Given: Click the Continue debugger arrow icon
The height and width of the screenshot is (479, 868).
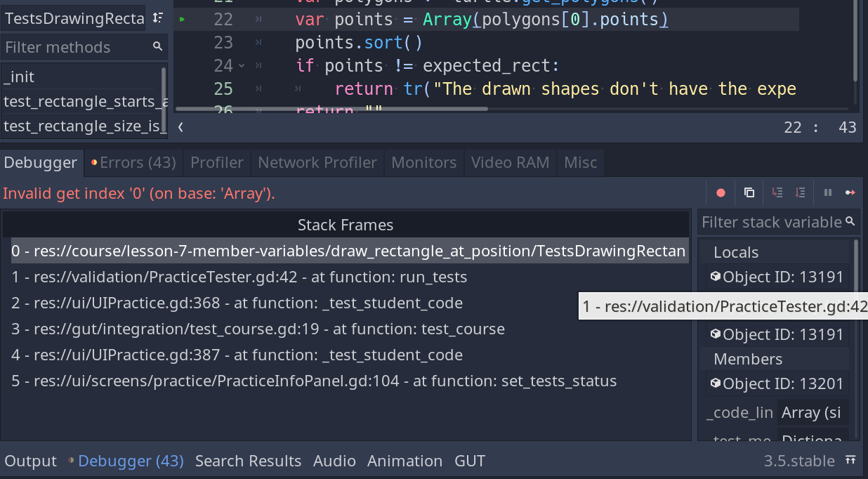Looking at the screenshot, I should click(850, 192).
